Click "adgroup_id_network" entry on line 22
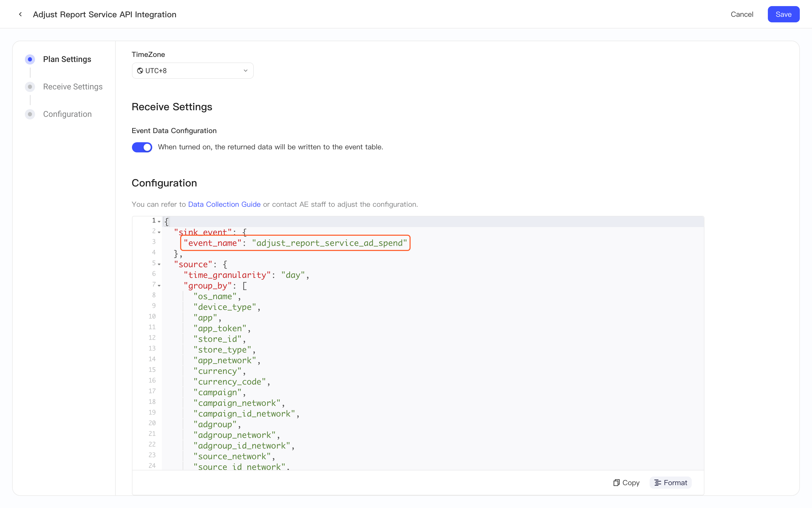Screen dimensions: 812x508 pos(242,446)
